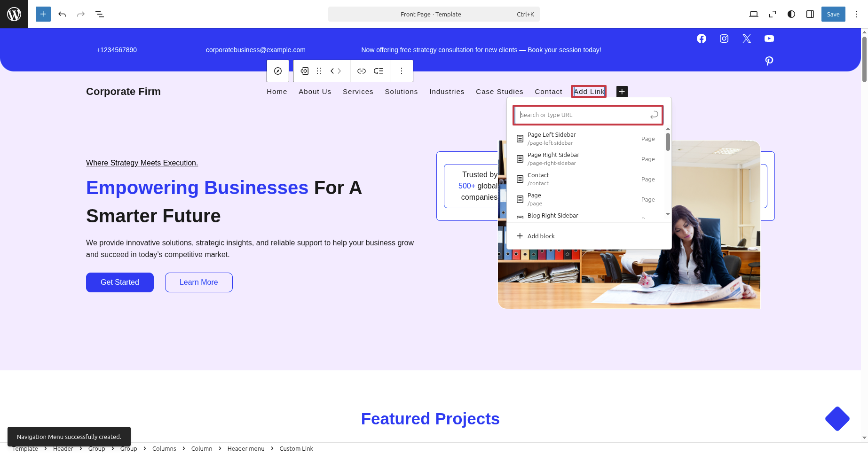Click the link chain icon in block toolbar
The image size is (868, 454).
tap(362, 71)
